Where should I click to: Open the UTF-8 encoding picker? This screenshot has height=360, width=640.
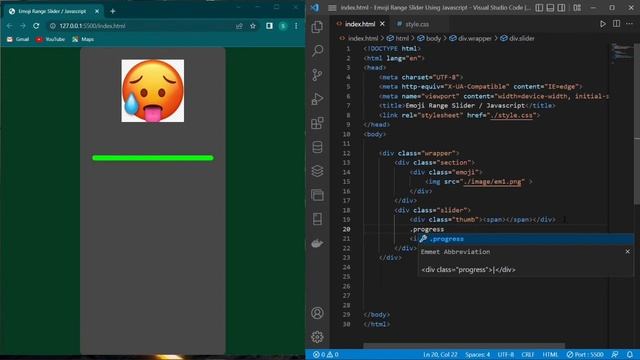point(506,354)
